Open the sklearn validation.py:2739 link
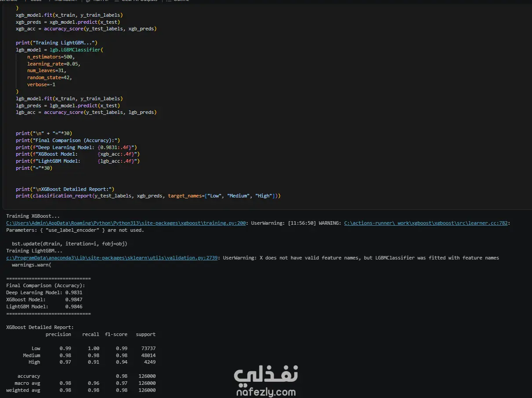 tap(112, 258)
